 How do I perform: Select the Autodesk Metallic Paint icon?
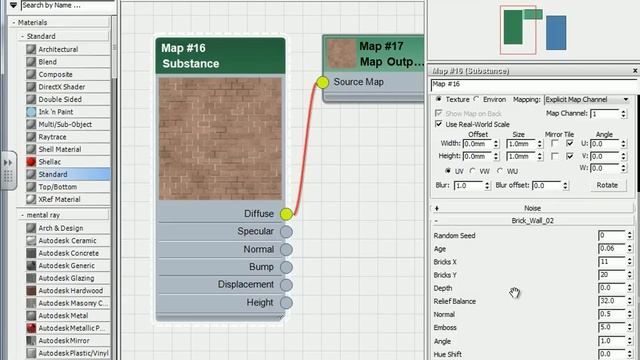[x=31, y=328]
